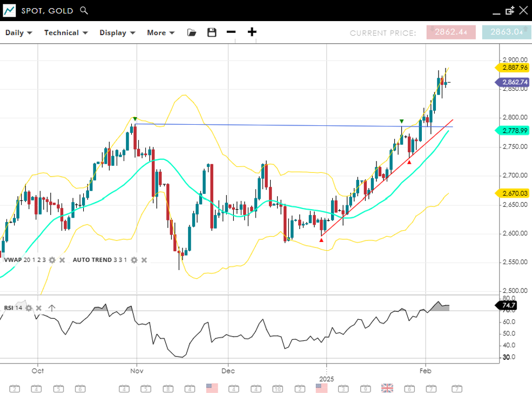Expand the Daily timeframe dropdown
The height and width of the screenshot is (396, 532).
pyautogui.click(x=19, y=32)
